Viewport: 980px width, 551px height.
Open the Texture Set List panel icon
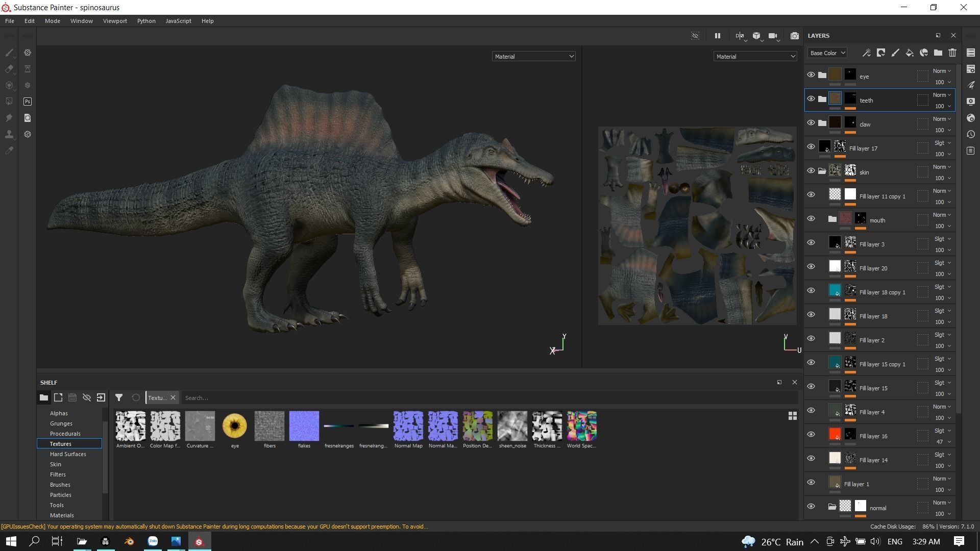point(971,53)
